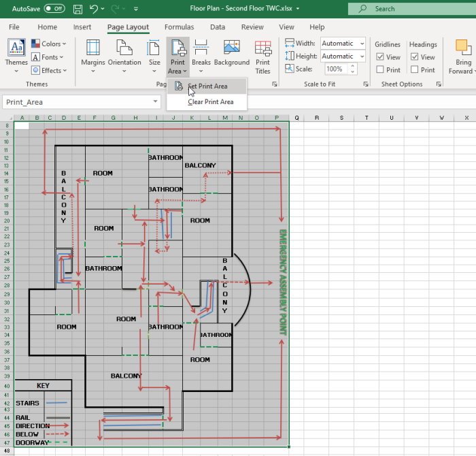Uncheck Gridlines View checkbox
476x456 pixels.
pyautogui.click(x=379, y=57)
